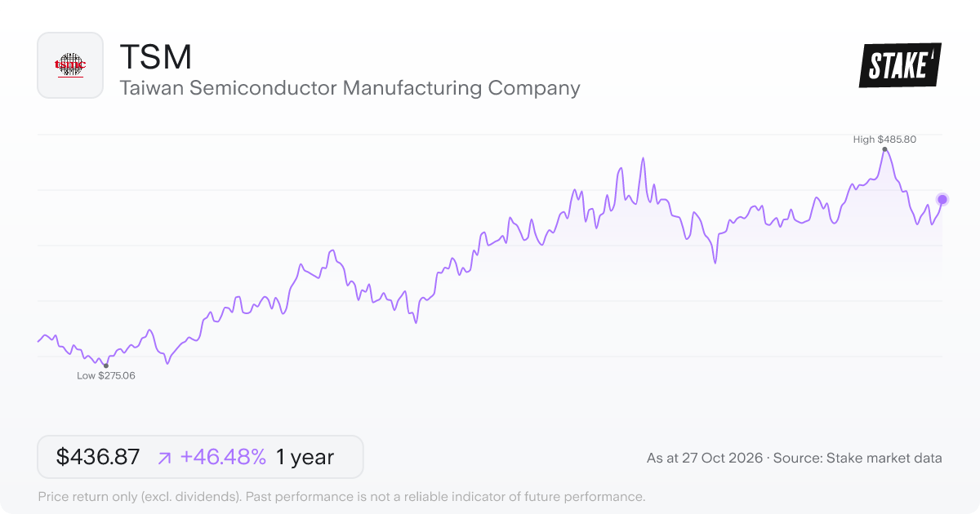Select the 1 year period label
This screenshot has width=980, height=514.
[x=305, y=457]
